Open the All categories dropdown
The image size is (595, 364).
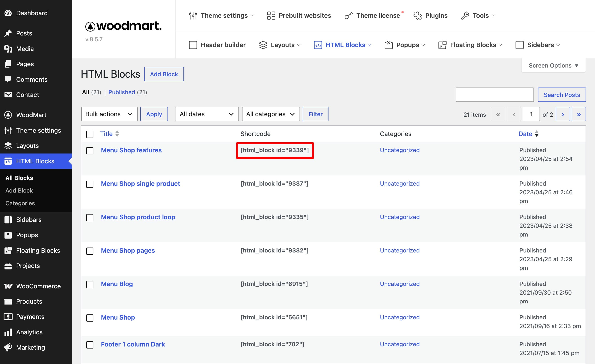(271, 114)
